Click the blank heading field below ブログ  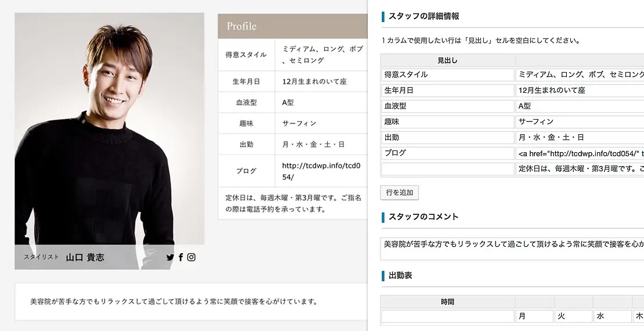click(447, 168)
